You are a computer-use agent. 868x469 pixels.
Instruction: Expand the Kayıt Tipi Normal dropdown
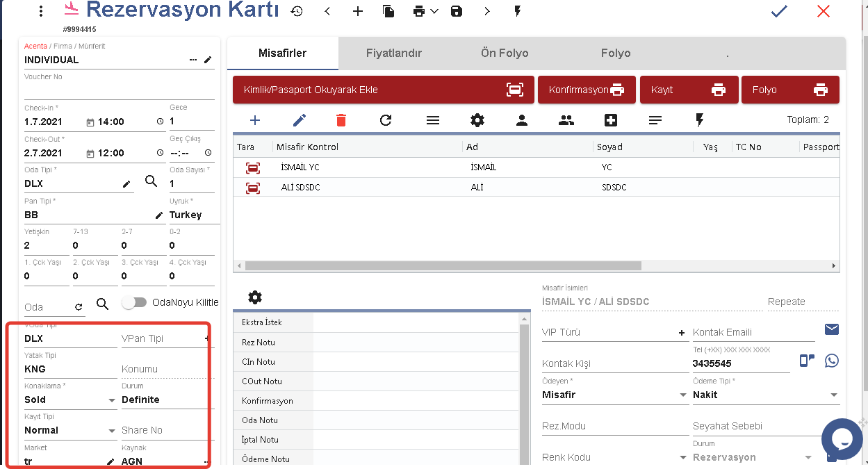[112, 431]
